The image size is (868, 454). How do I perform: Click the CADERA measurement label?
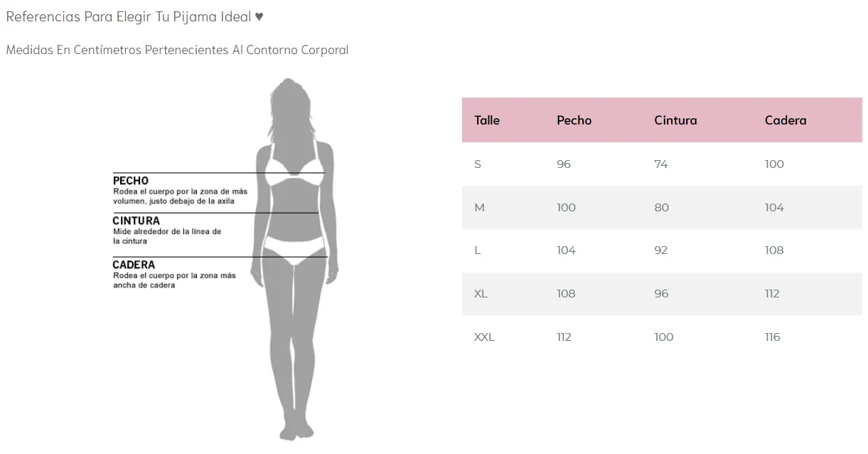(x=134, y=265)
